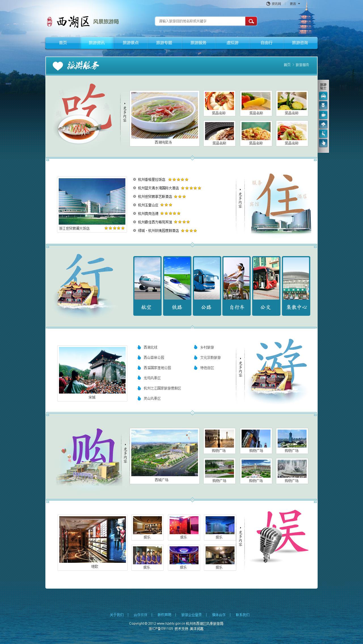Go to the 自由行 navigation tab

266,43
